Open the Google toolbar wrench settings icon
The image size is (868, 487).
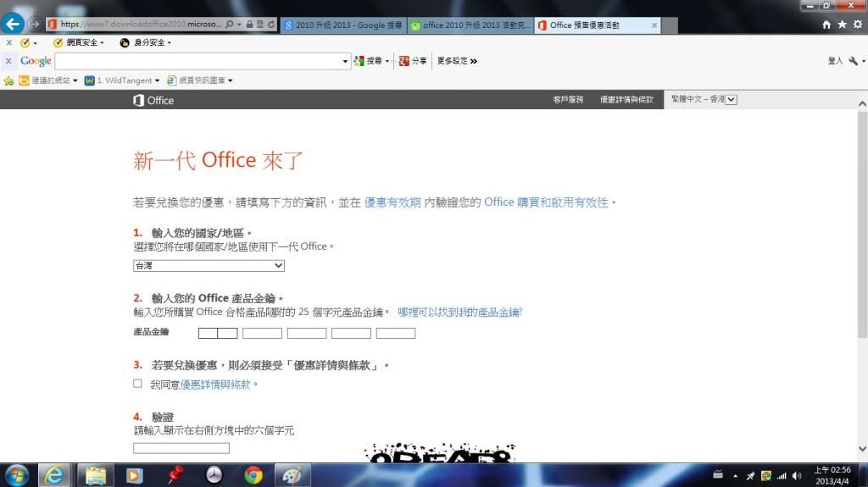pos(853,61)
